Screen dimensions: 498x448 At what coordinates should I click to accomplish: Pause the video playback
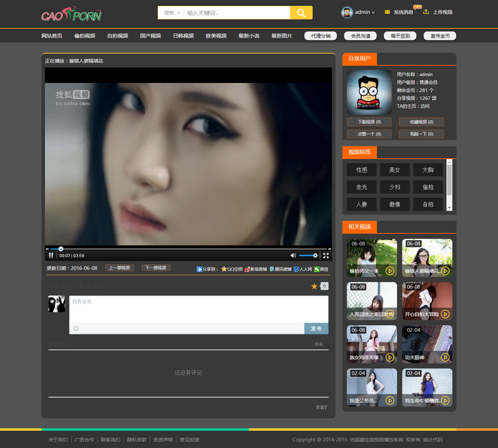tap(51, 256)
